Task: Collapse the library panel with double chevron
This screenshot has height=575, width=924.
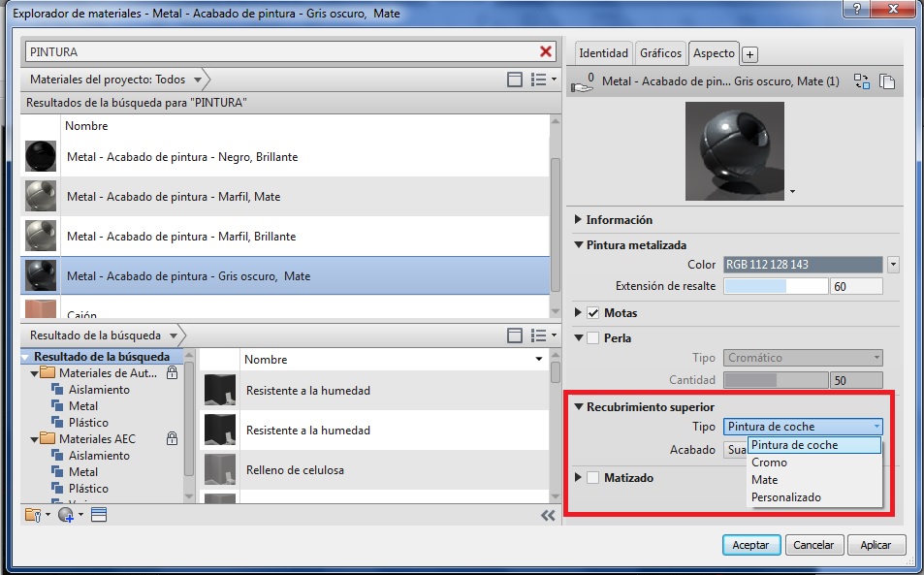Action: coord(548,516)
